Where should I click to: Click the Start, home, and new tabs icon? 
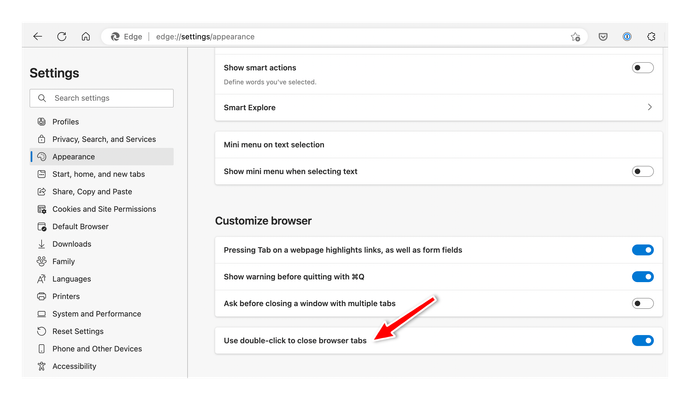click(x=41, y=174)
